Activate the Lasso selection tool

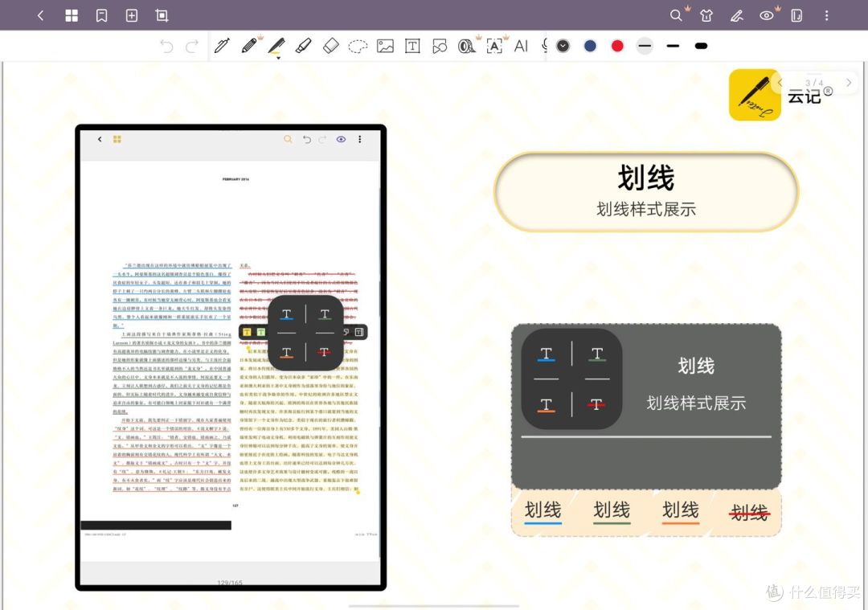coord(358,46)
